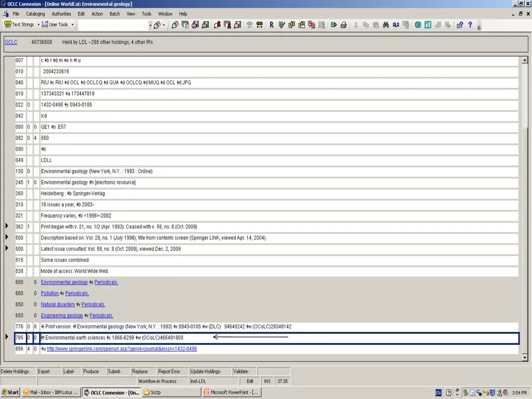
Task: Open the Text Strings dropdown arrow
Action: (38, 25)
